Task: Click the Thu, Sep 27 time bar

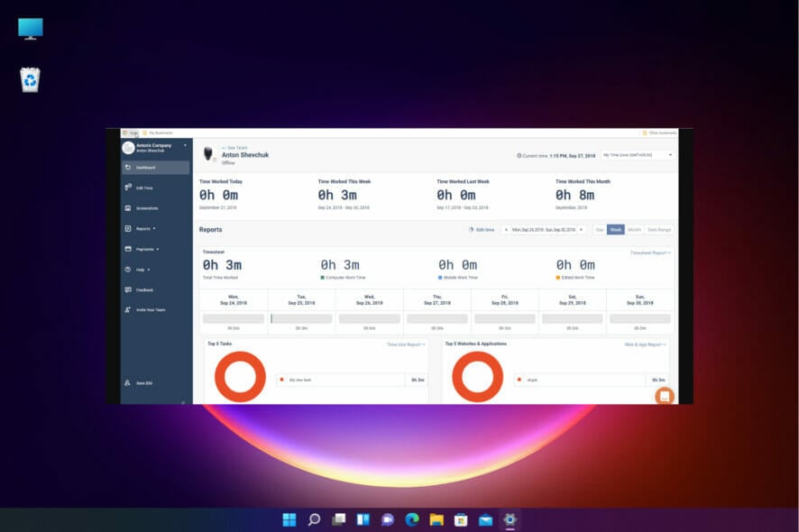Action: click(437, 319)
